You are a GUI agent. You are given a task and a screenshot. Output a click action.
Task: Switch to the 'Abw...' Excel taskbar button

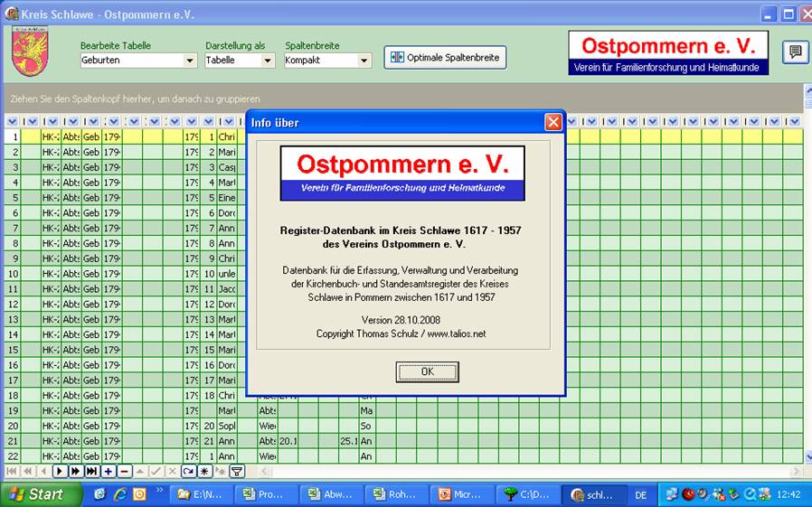[330, 494]
